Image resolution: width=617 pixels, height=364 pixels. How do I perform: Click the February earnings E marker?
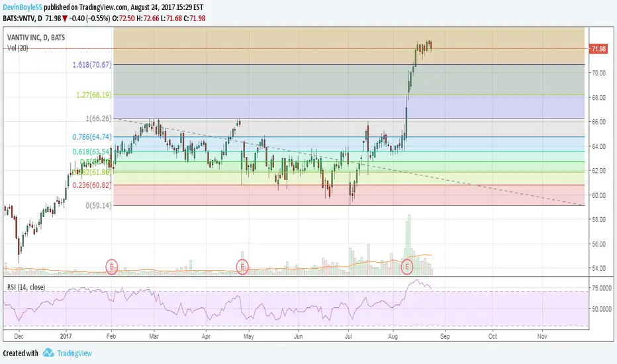112,267
